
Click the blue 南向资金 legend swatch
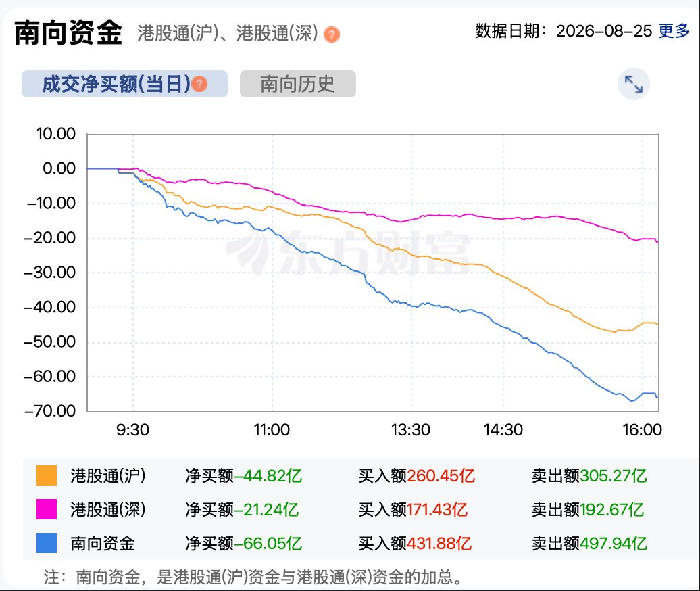47,543
